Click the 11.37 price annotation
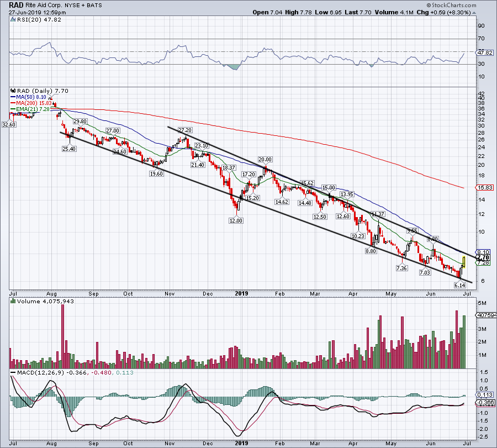497x448 pixels. point(378,214)
